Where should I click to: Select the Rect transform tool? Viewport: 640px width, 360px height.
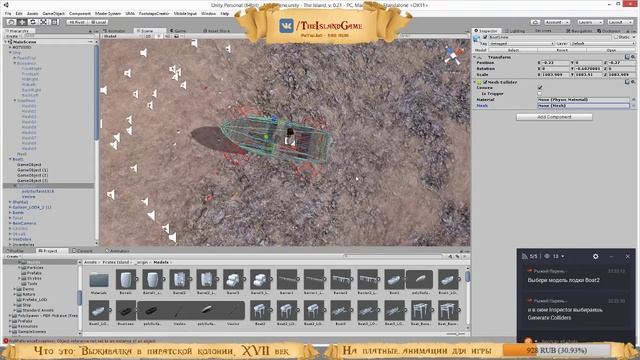54,22
